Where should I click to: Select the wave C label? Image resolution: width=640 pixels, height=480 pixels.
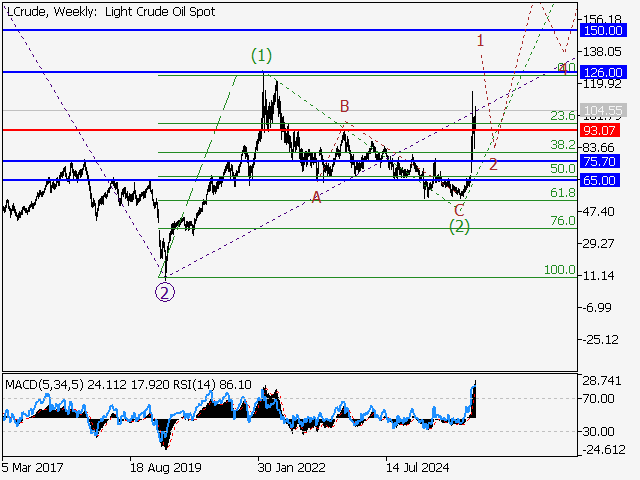[x=459, y=209]
